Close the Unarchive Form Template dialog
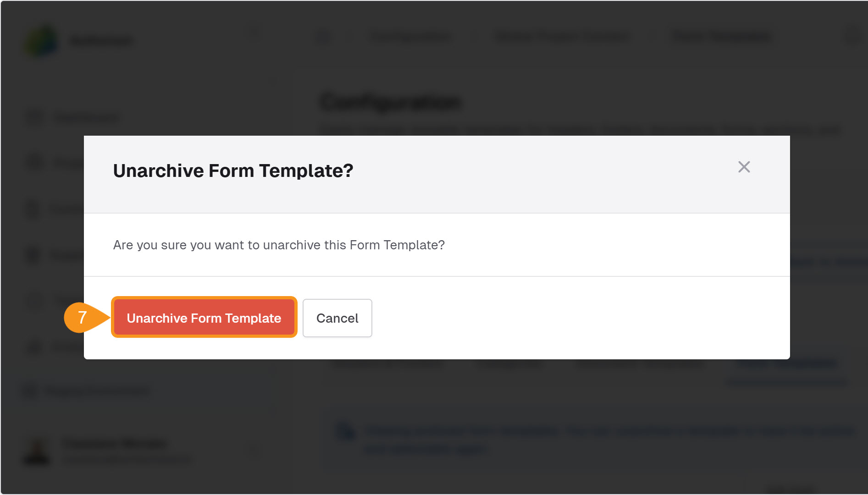This screenshot has height=495, width=868. [744, 167]
